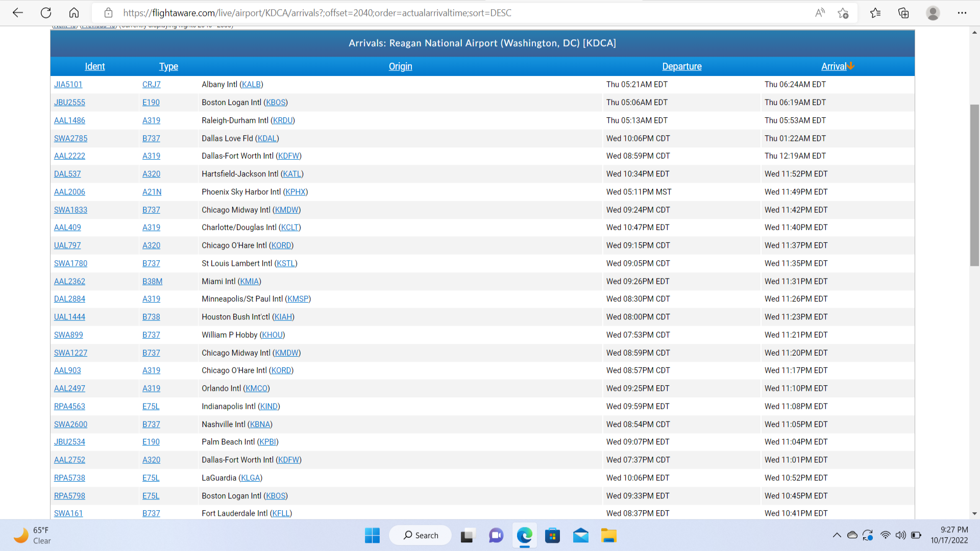Open B38M aircraft type link
980x551 pixels.
pyautogui.click(x=152, y=282)
